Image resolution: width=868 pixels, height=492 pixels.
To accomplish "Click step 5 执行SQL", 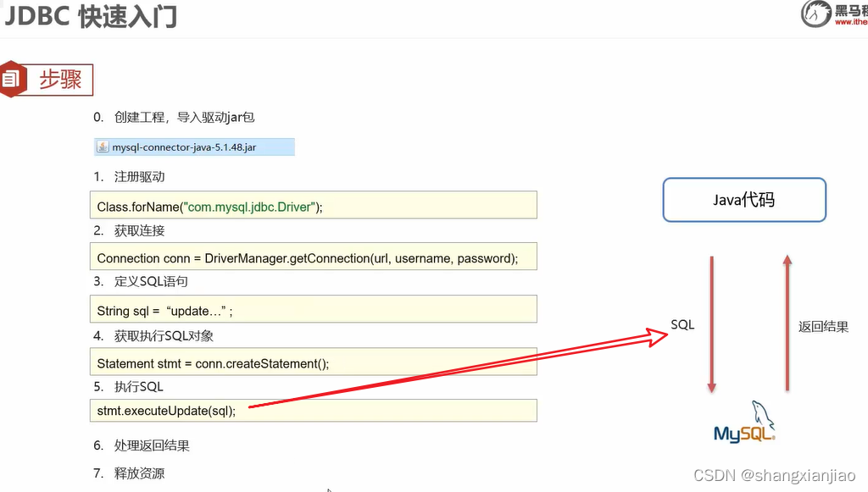I will coord(129,386).
